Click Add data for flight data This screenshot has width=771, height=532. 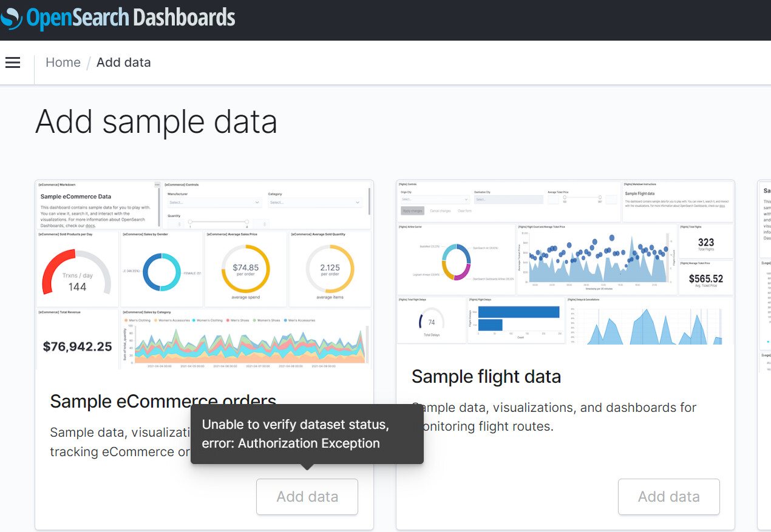[669, 497]
